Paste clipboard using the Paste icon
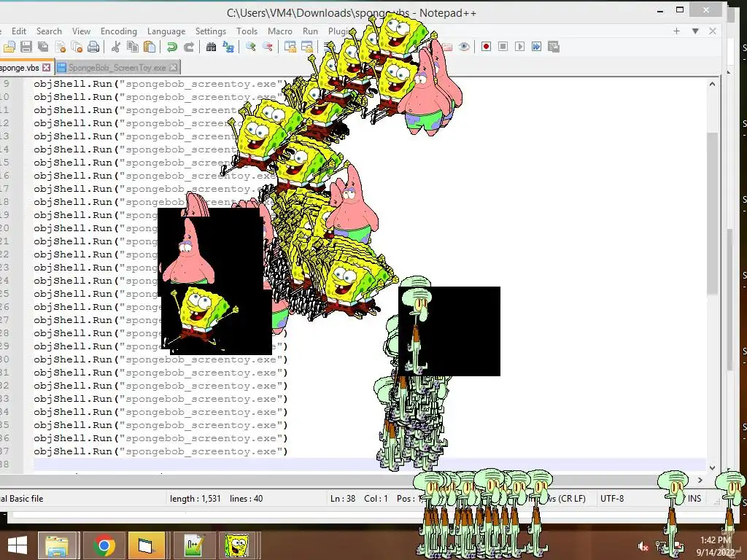Image resolution: width=747 pixels, height=560 pixels. click(x=150, y=47)
